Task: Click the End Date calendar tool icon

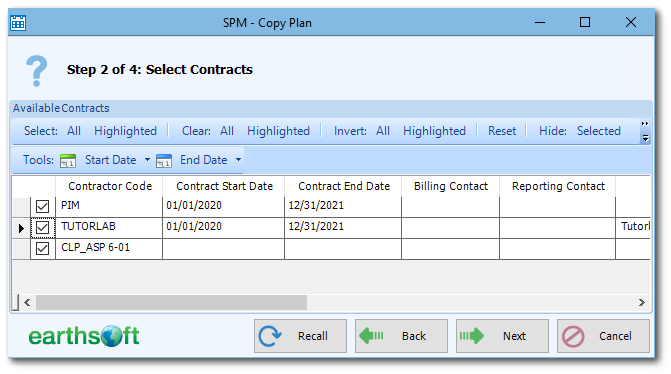Action: click(x=164, y=160)
